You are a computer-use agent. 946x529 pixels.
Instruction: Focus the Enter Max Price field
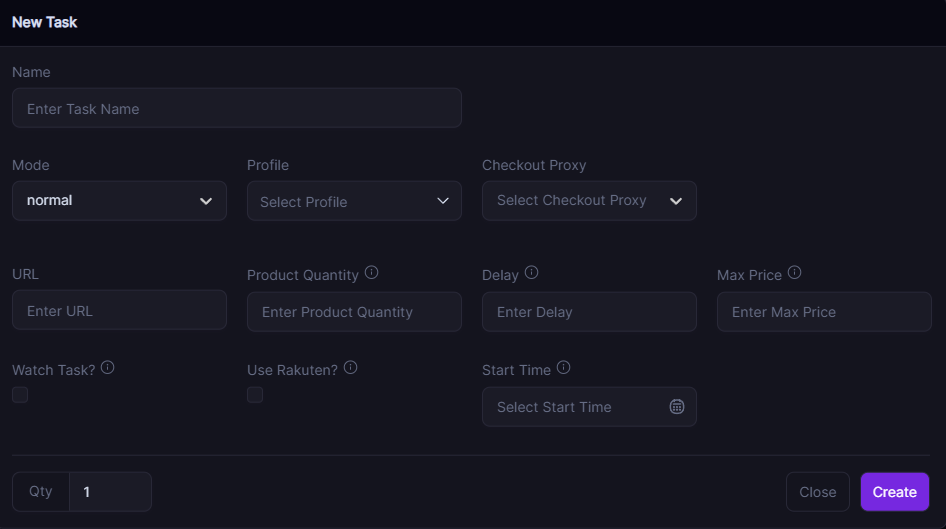(824, 312)
